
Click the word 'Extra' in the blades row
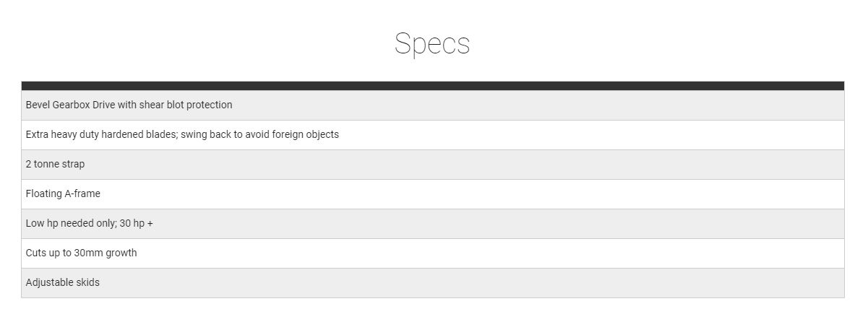(36, 134)
